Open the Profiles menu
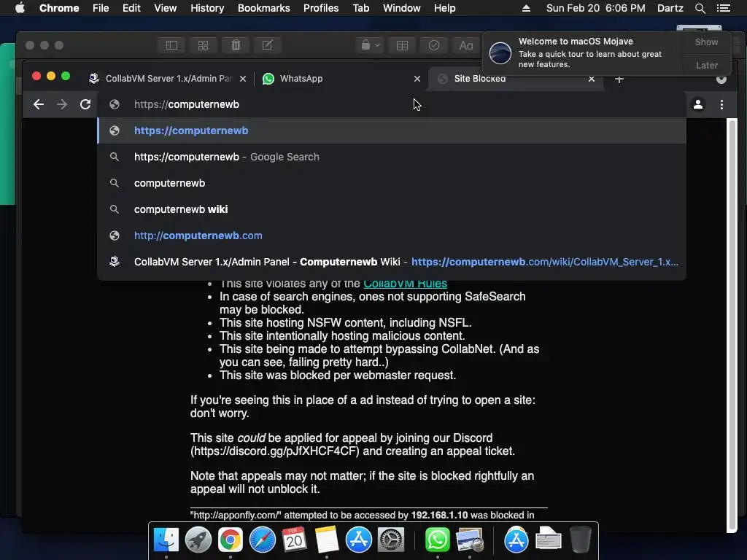 tap(321, 8)
